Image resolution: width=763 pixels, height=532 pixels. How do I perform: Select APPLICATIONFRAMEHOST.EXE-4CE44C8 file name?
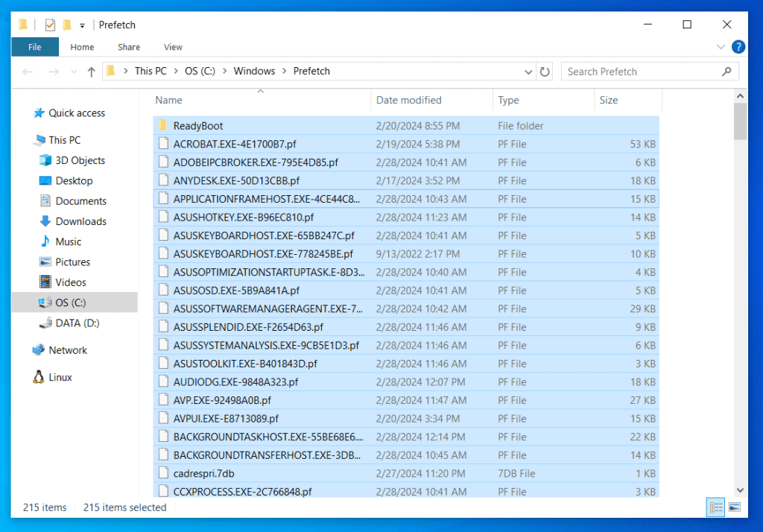tap(267, 199)
